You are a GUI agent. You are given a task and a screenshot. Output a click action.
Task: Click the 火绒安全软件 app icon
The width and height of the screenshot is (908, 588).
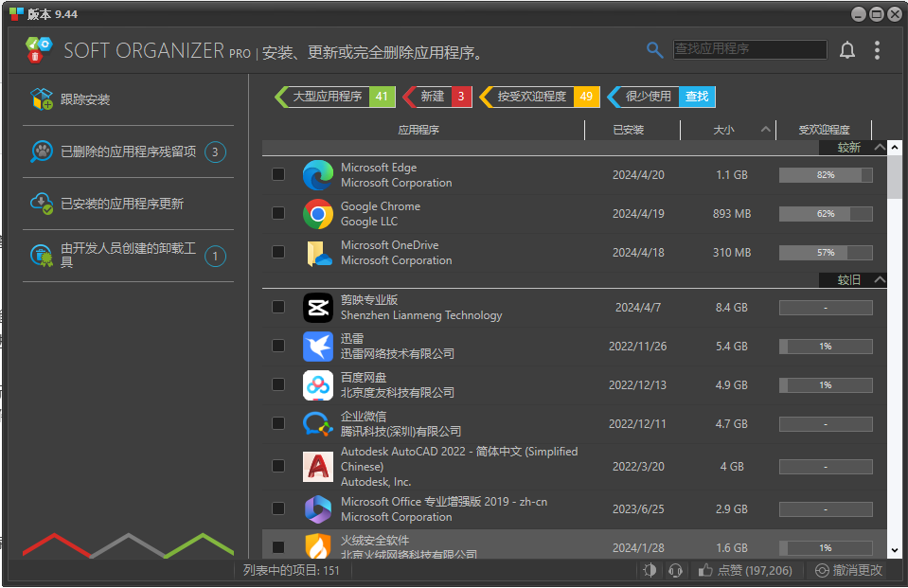coord(318,546)
